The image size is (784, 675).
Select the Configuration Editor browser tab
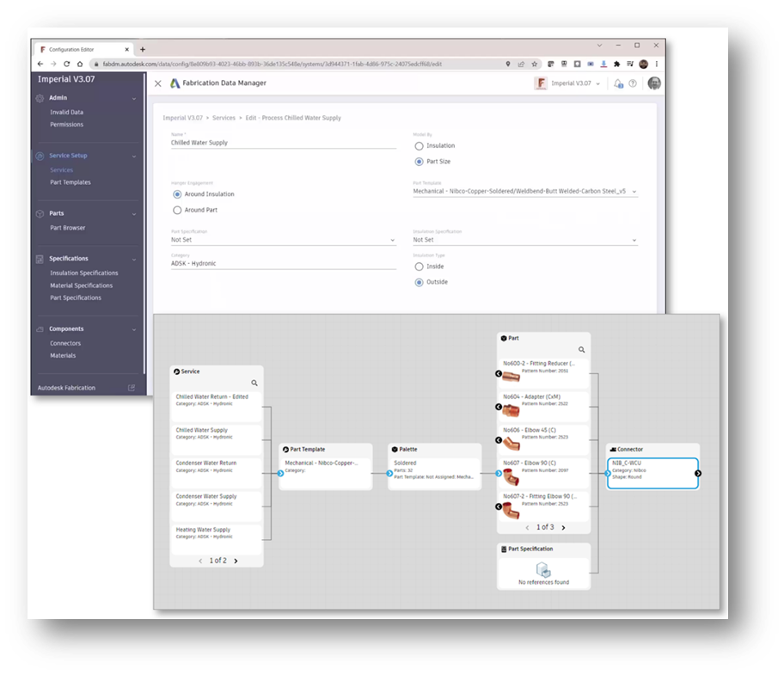click(84, 50)
